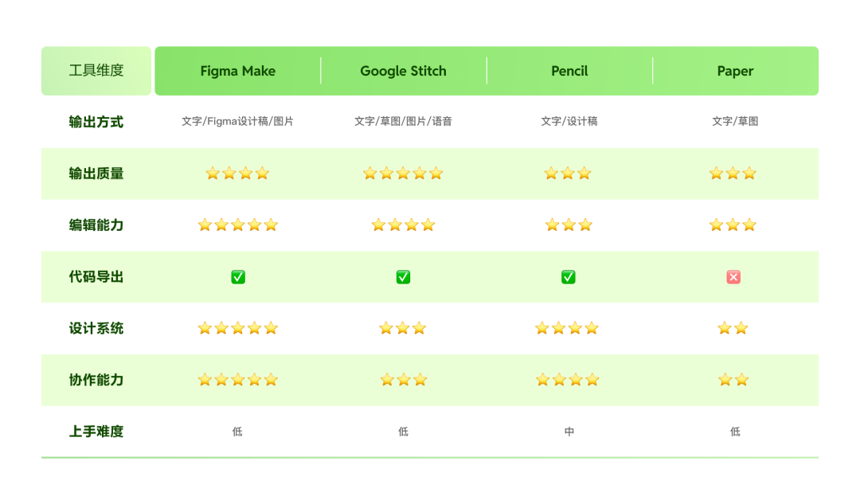Select the Figma Make column header
The height and width of the screenshot is (504, 860).
point(237,71)
